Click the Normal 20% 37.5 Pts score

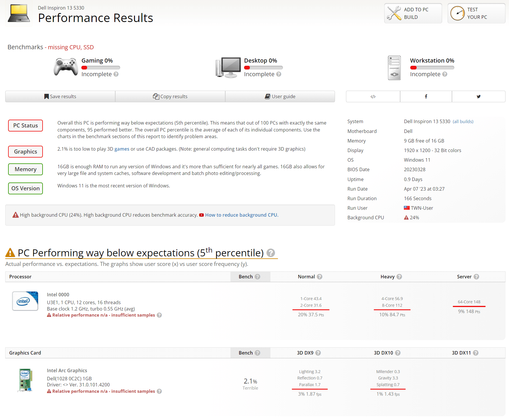click(x=311, y=315)
